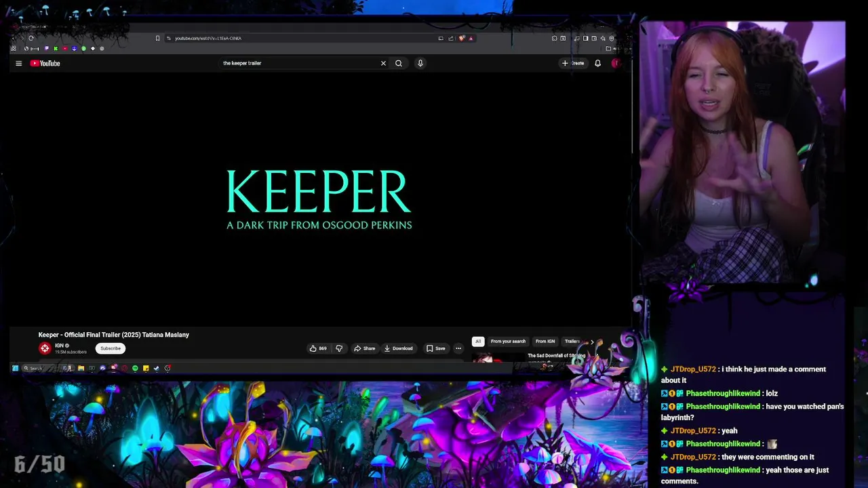
Task: Select the All filter chip
Action: (x=478, y=342)
